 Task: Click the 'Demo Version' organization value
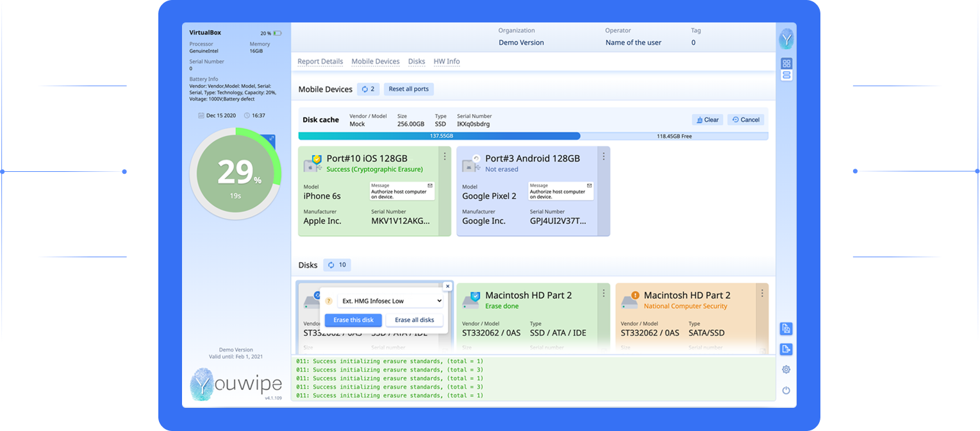coord(521,42)
